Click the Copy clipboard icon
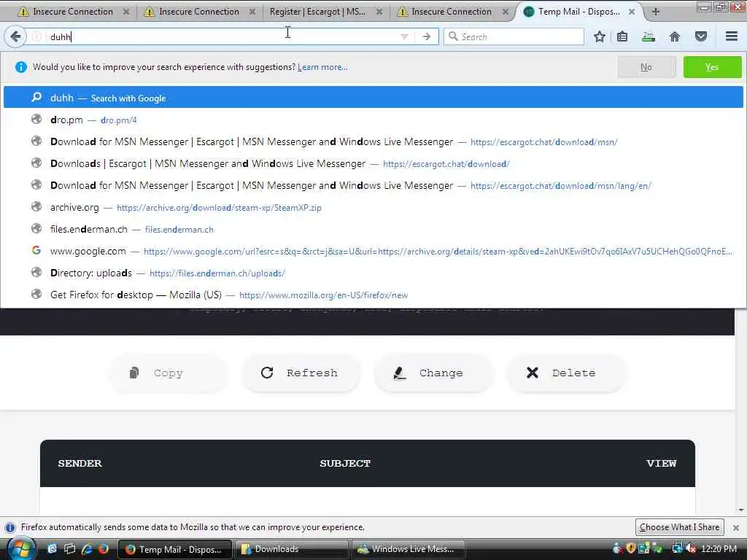The width and height of the screenshot is (747, 560). [x=134, y=373]
